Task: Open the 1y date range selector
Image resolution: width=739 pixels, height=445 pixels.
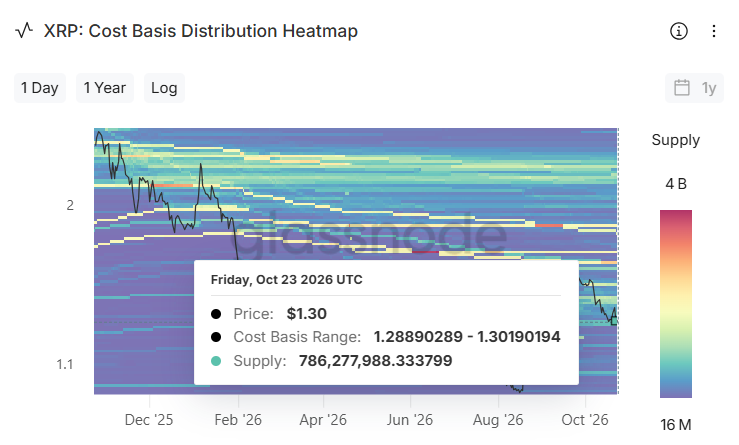Action: coord(694,88)
